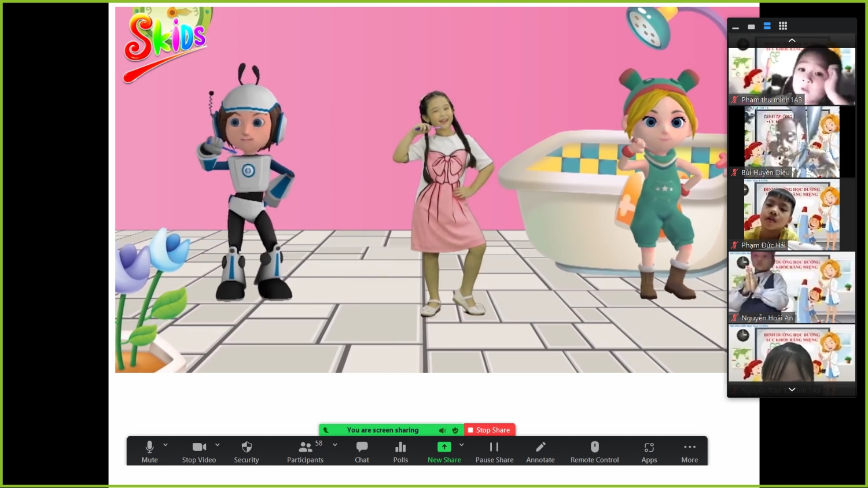868x488 pixels.
Task: Expand the arrow next to Participants count
Action: click(x=335, y=445)
